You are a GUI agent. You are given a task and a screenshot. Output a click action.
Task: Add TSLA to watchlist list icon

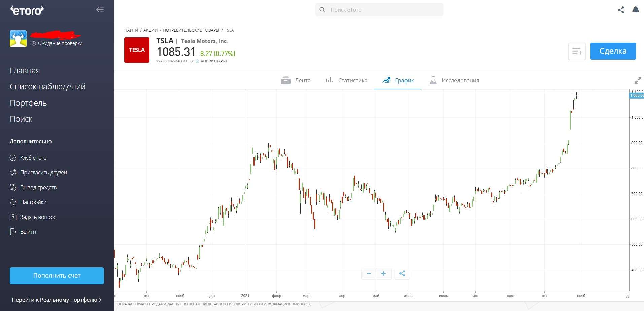[x=577, y=51]
